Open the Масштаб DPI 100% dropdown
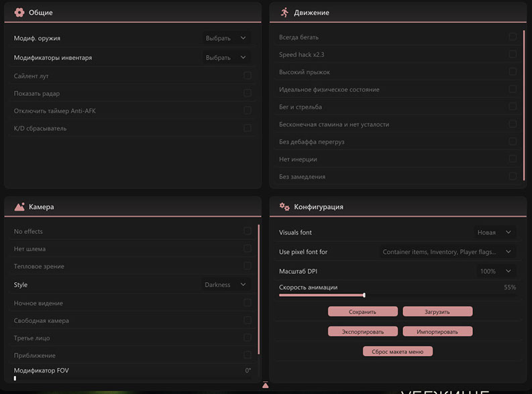 [x=496, y=271]
